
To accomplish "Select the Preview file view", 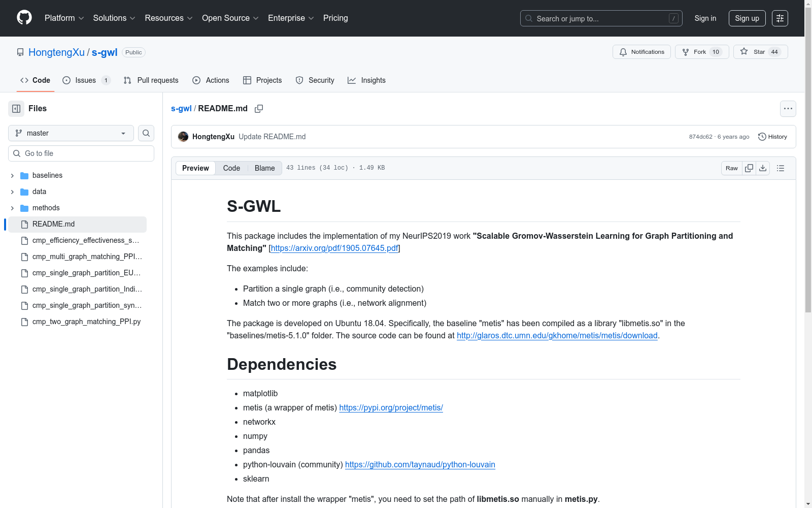I will (x=195, y=168).
